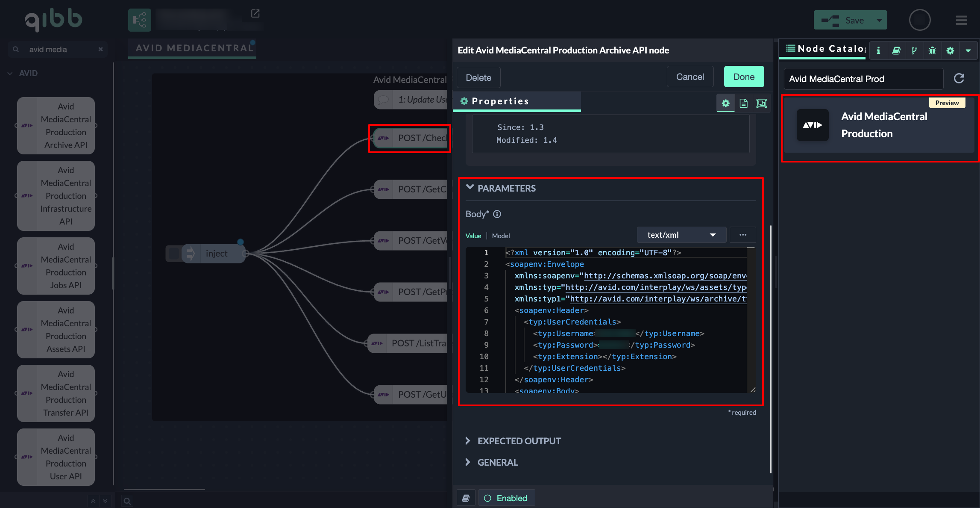Screen dimensions: 980x508
Task: Open node description document icon
Action: 743,103
